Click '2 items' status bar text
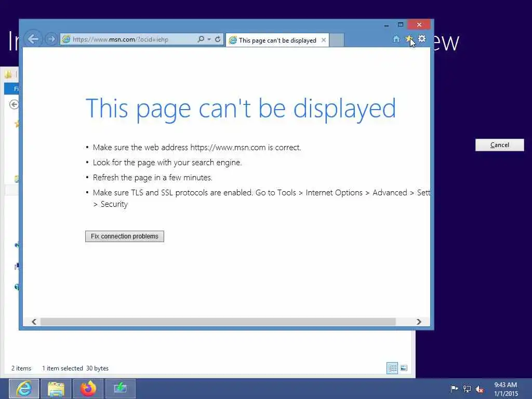Image resolution: width=532 pixels, height=399 pixels. pos(21,368)
